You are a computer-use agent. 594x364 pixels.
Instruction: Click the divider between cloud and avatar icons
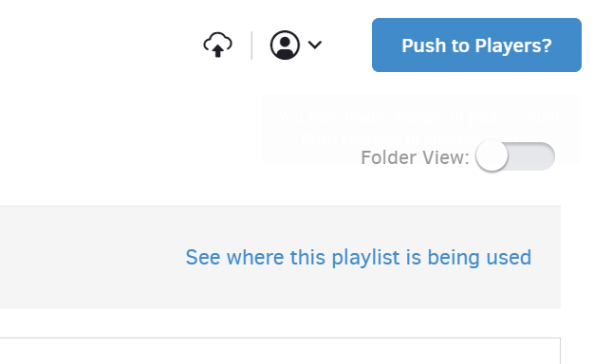coord(251,45)
